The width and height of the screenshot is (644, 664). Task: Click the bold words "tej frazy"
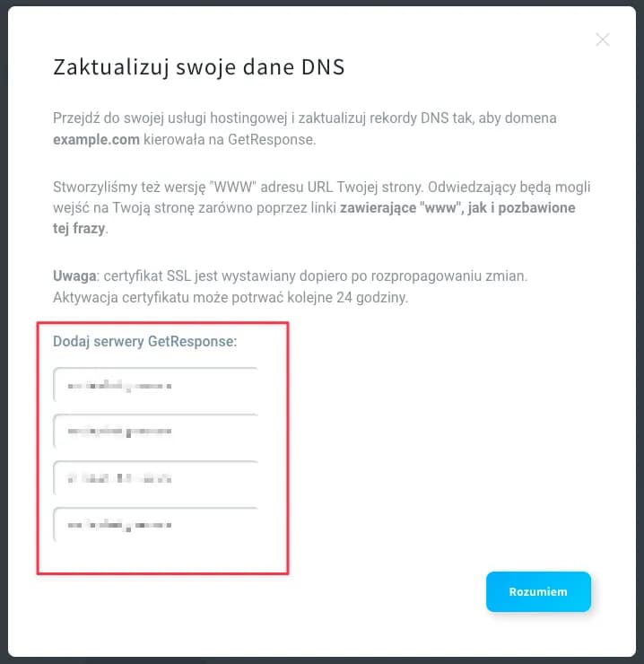pos(79,230)
